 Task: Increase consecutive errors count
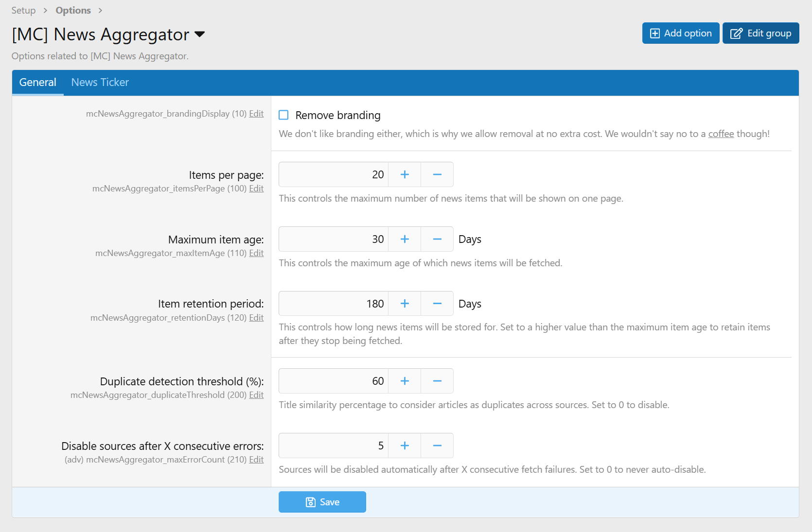coord(404,446)
